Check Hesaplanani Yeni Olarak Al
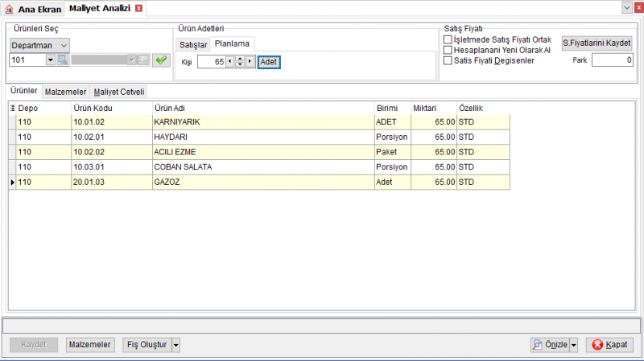 click(x=448, y=50)
